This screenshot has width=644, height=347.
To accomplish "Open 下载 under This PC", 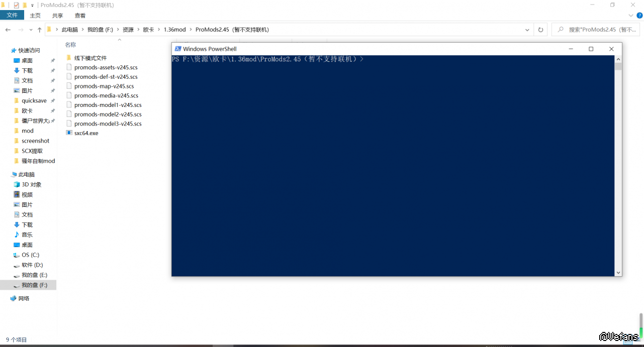I will (x=27, y=224).
